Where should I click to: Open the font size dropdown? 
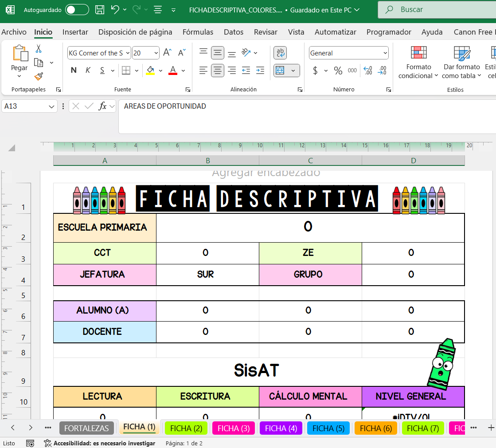(156, 53)
